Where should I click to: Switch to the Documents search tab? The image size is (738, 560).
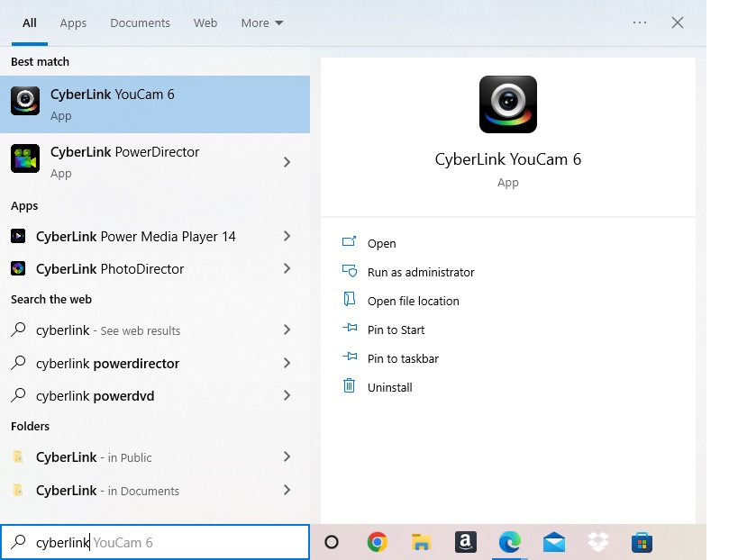click(140, 23)
